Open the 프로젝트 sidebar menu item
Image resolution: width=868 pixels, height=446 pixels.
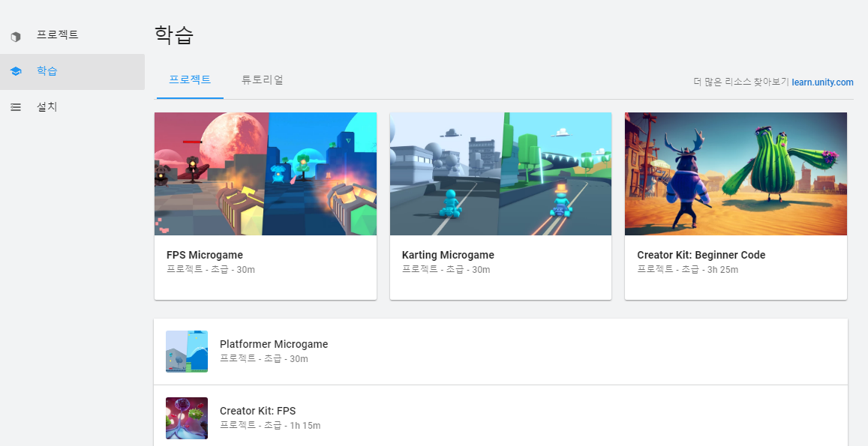point(72,35)
